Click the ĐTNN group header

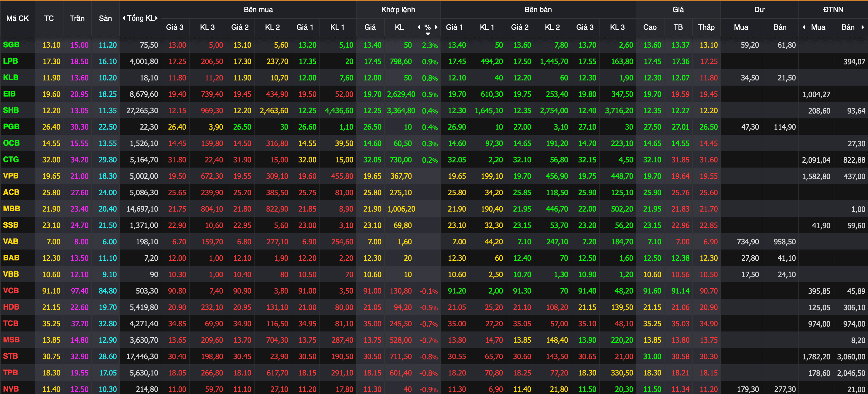coord(833,10)
